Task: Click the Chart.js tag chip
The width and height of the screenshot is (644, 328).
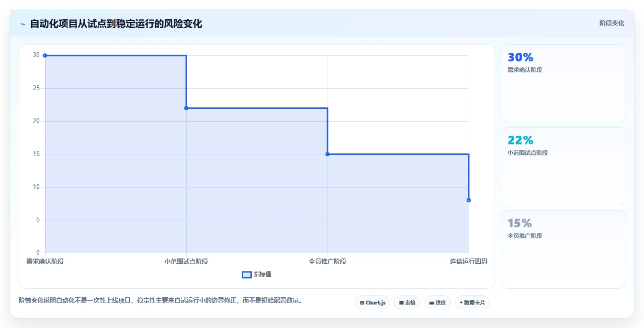Action: pyautogui.click(x=373, y=303)
